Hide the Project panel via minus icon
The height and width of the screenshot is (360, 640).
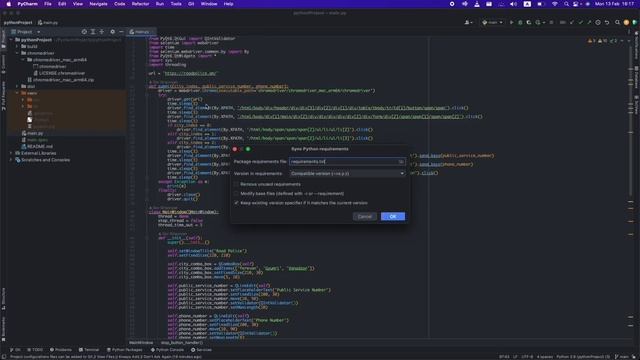coord(121,31)
